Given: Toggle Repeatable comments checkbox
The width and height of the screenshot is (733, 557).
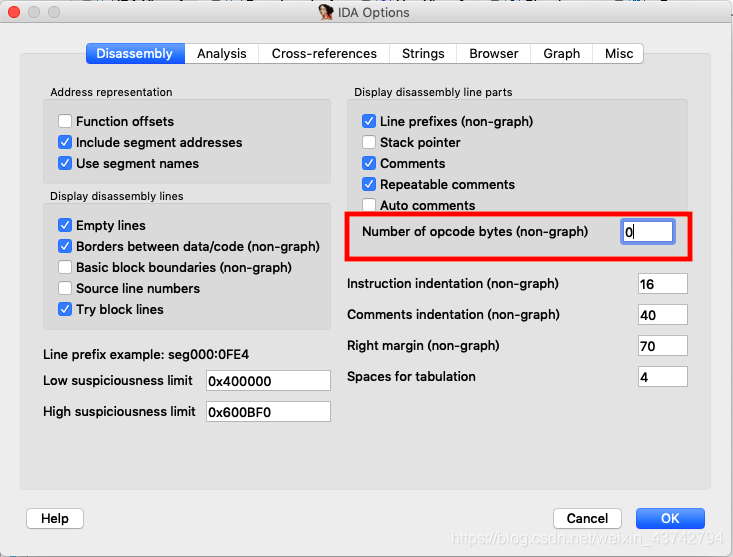Looking at the screenshot, I should pyautogui.click(x=369, y=185).
